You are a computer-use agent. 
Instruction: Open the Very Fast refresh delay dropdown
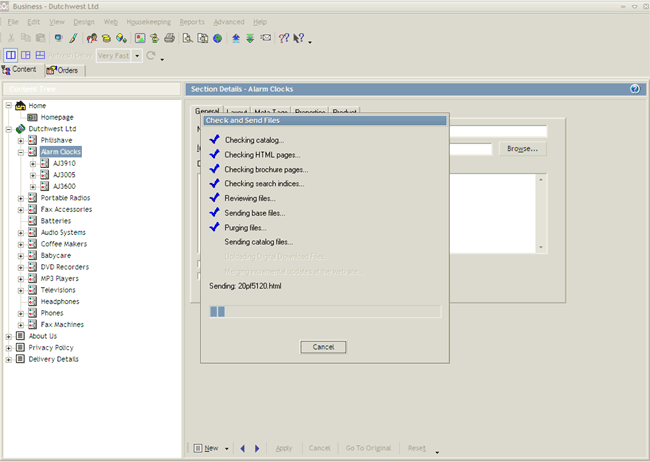137,56
